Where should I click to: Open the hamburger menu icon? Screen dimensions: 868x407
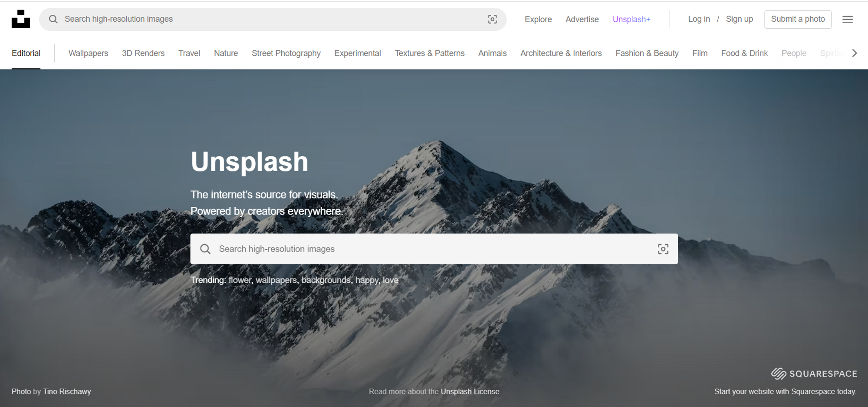[x=847, y=19]
